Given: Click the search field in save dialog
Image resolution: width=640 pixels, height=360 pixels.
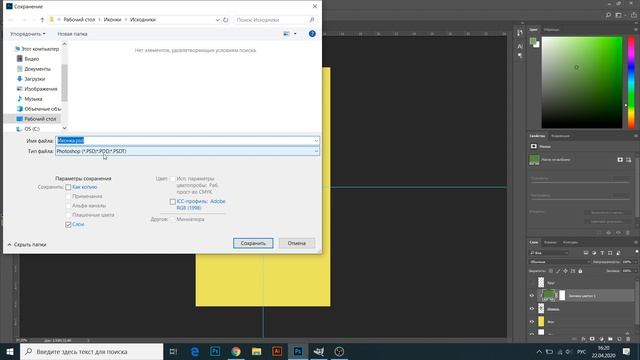Looking at the screenshot, I should 275,20.
